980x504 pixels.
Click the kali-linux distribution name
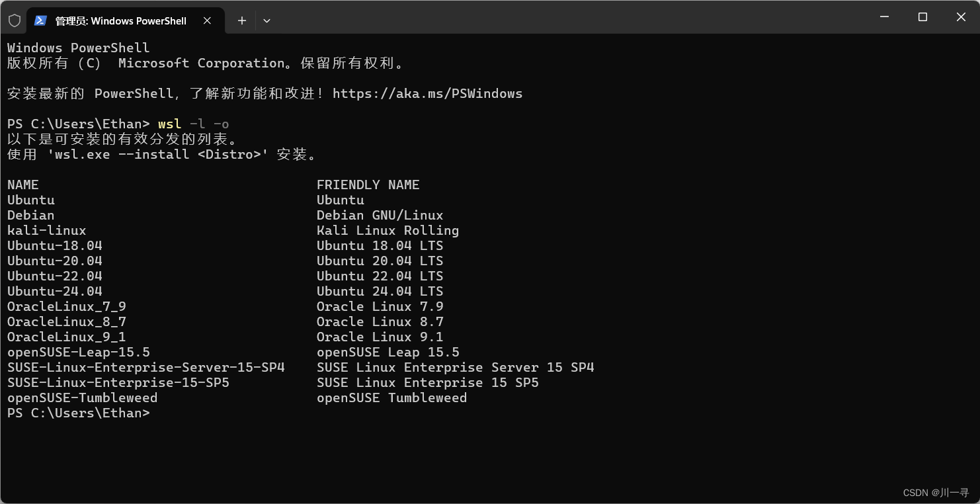[46, 230]
